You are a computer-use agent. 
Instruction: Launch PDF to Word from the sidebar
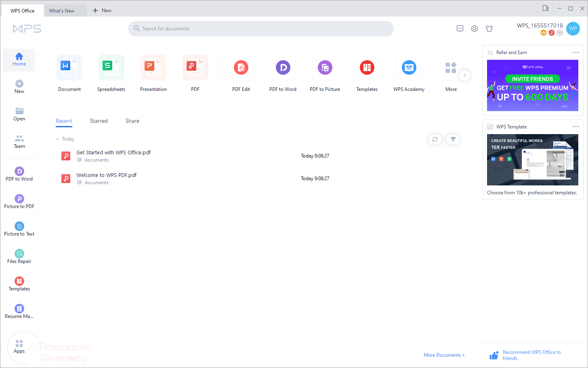point(19,174)
